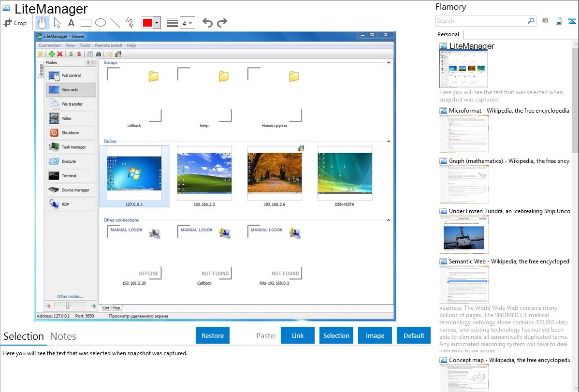Click the red color swatch
Image resolution: width=579 pixels, height=392 pixels.
point(147,23)
